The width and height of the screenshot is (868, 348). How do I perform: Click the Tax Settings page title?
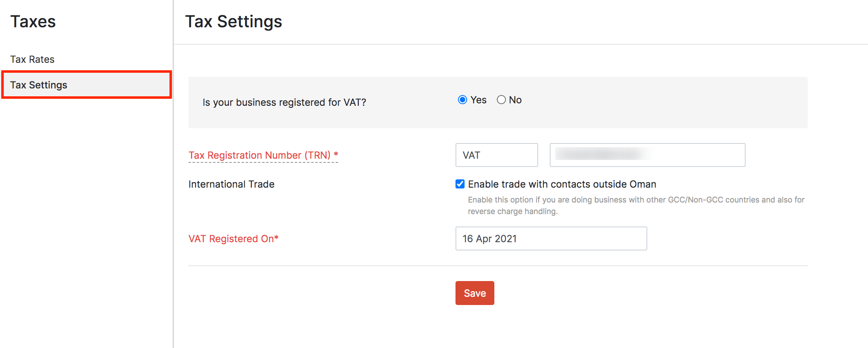click(234, 21)
